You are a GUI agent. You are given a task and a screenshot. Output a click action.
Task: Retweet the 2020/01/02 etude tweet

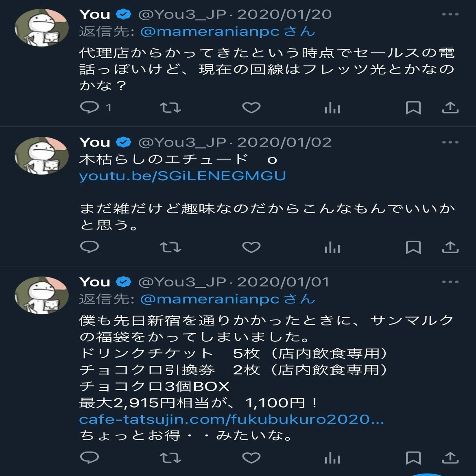170,247
